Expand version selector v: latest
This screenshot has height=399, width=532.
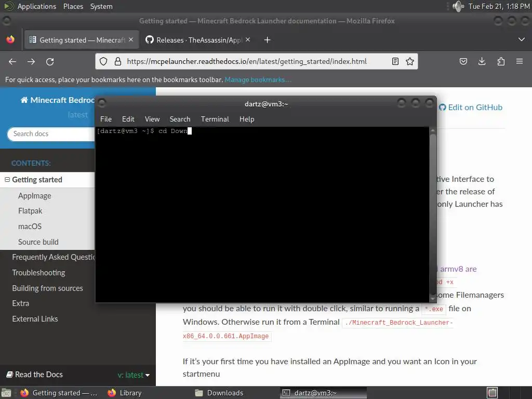[134, 375]
